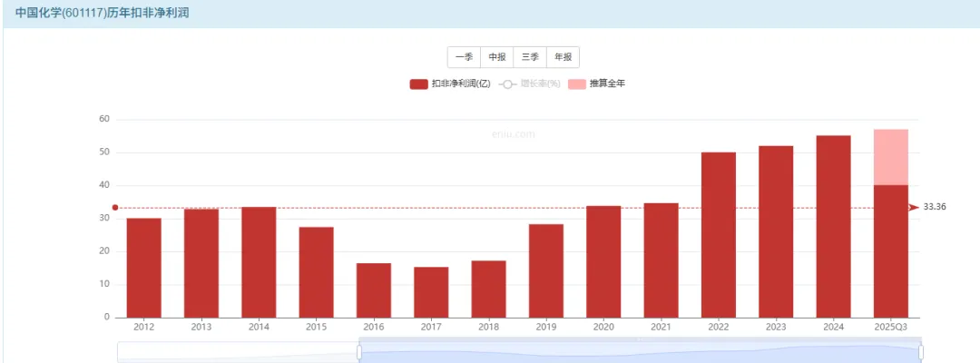Select the 中报 tab
The width and height of the screenshot is (980, 363).
497,57
